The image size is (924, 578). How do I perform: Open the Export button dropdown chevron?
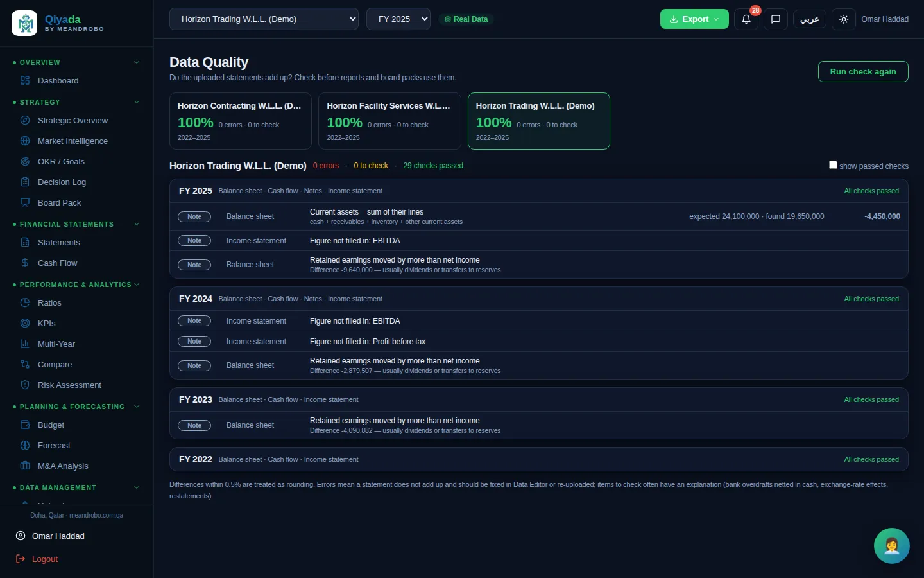[x=716, y=19]
